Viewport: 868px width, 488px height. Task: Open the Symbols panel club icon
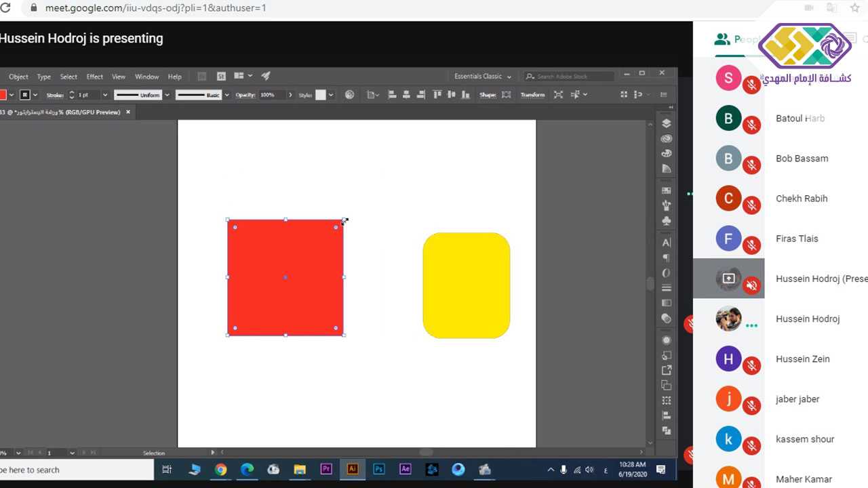click(x=666, y=221)
